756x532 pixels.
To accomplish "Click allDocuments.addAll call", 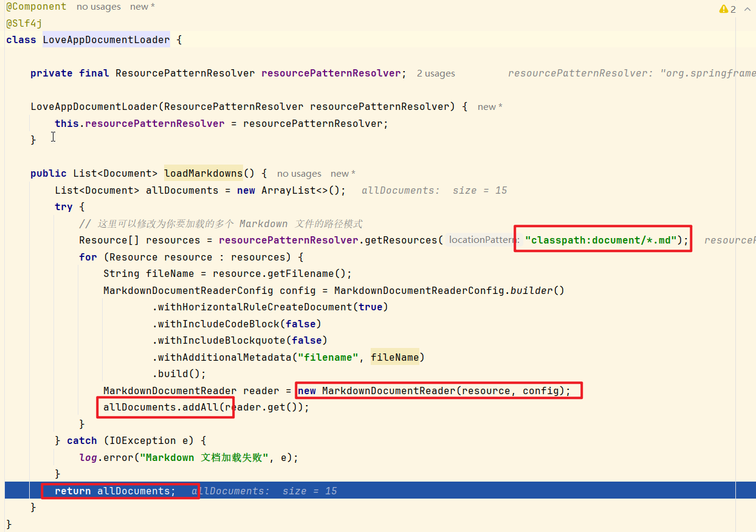I will click(161, 407).
